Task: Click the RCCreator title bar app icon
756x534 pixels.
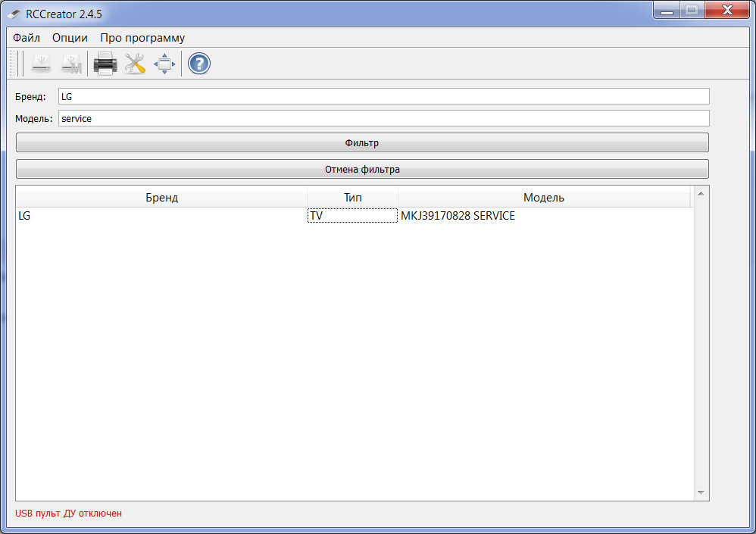Action: (14, 11)
